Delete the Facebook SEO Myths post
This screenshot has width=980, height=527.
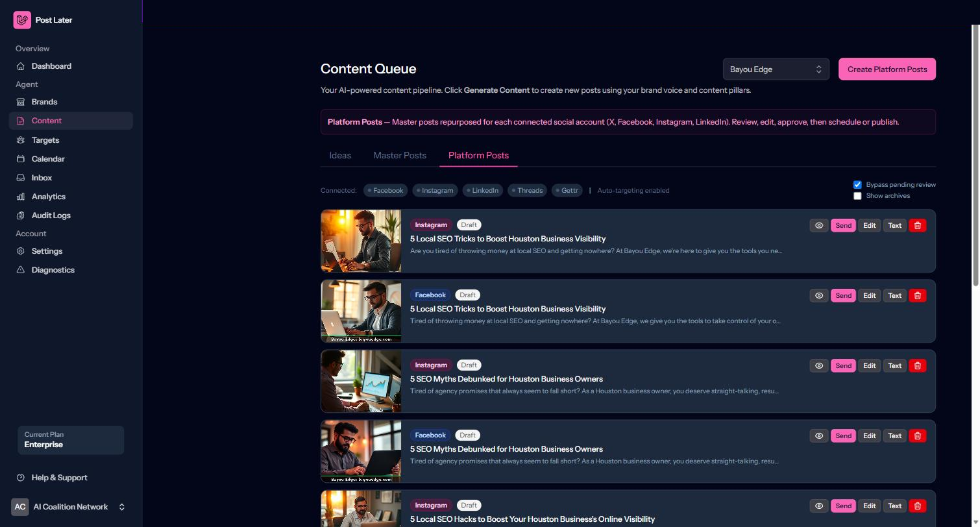(918, 435)
